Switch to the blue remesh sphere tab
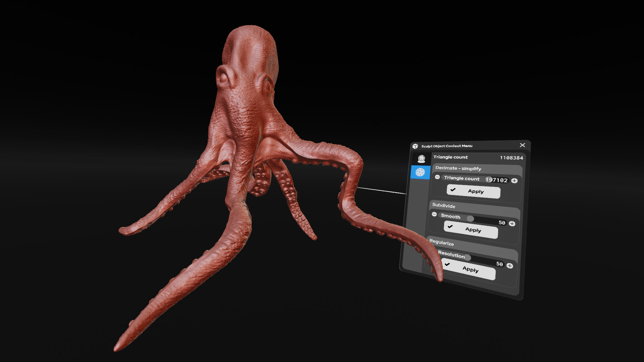 pyautogui.click(x=421, y=172)
